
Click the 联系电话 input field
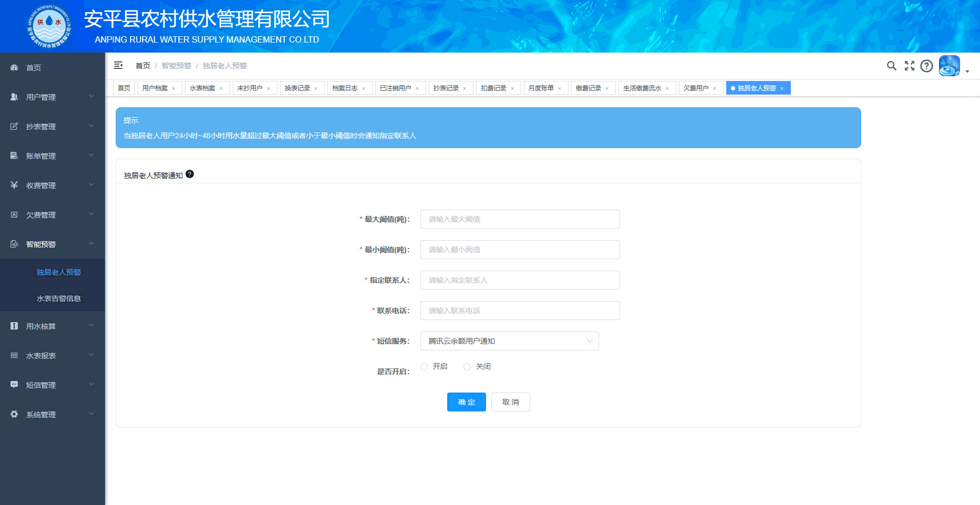click(520, 311)
